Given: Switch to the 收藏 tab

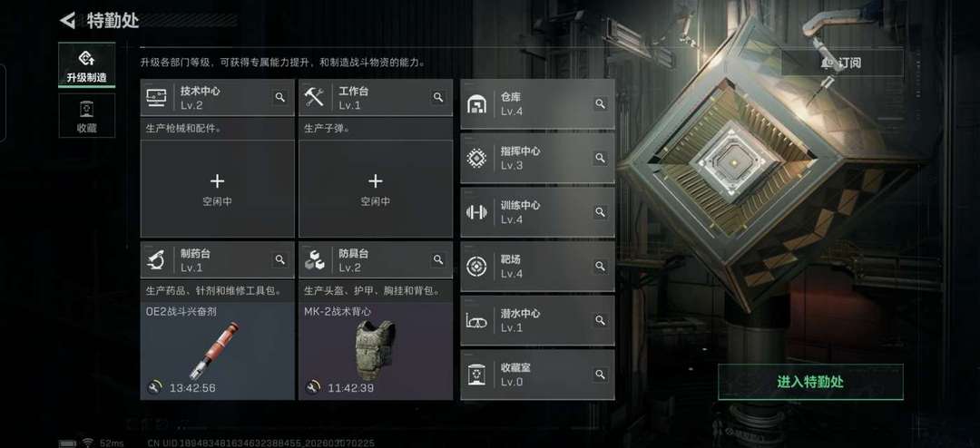Looking at the screenshot, I should coord(87,115).
